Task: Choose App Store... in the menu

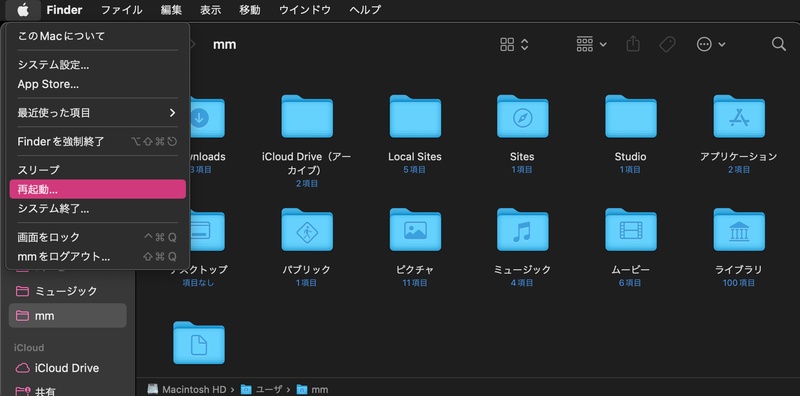Action: click(x=97, y=84)
